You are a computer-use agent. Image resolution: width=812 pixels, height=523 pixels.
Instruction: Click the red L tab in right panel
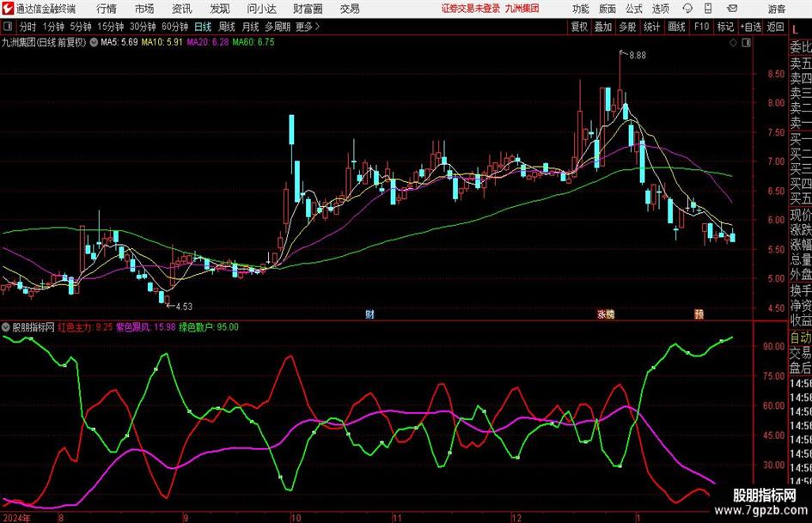point(795,31)
